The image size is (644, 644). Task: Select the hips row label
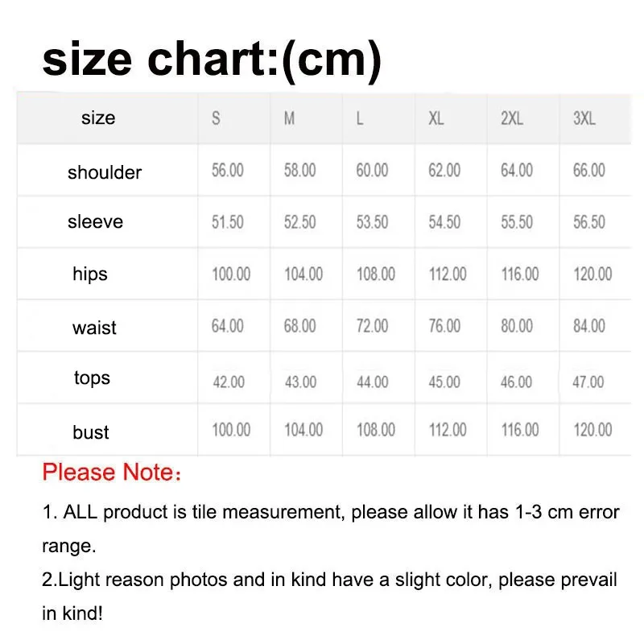(89, 274)
